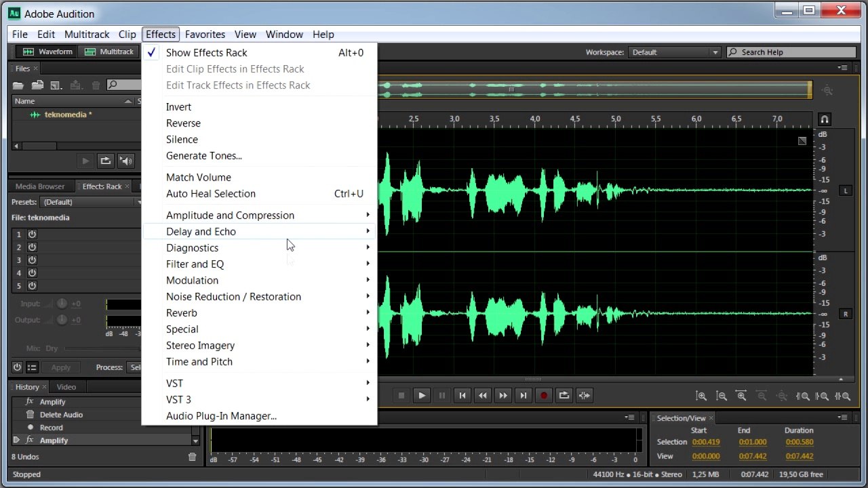Toggle transport Loop Playback button
The height and width of the screenshot is (488, 868).
tap(564, 395)
